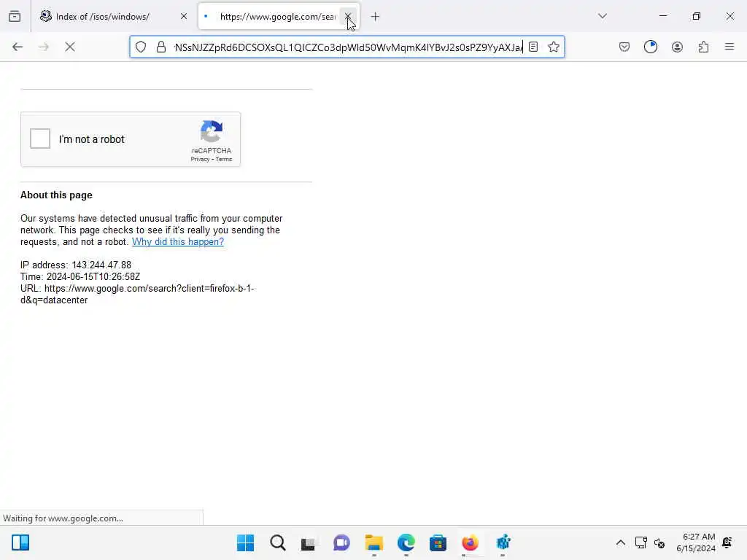
Task: Open the blue app icon beside Firefox
Action: [x=503, y=542]
